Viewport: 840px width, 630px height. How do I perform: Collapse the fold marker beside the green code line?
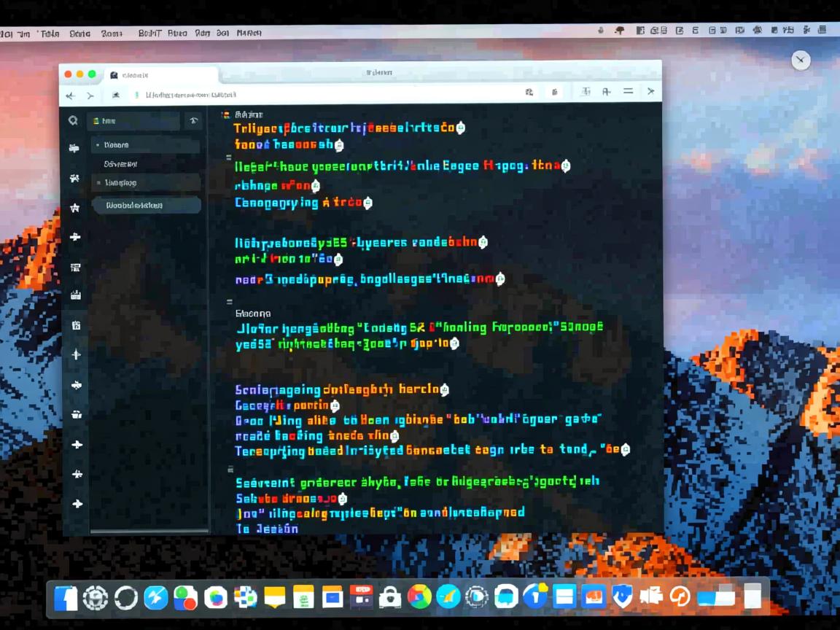point(229,157)
